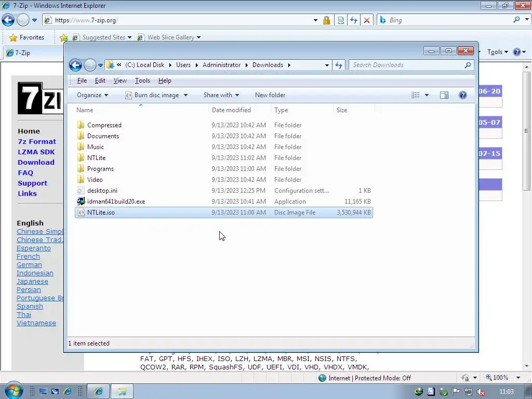This screenshot has width=532, height=399.
Task: Click the IE stop button
Action: [367, 20]
